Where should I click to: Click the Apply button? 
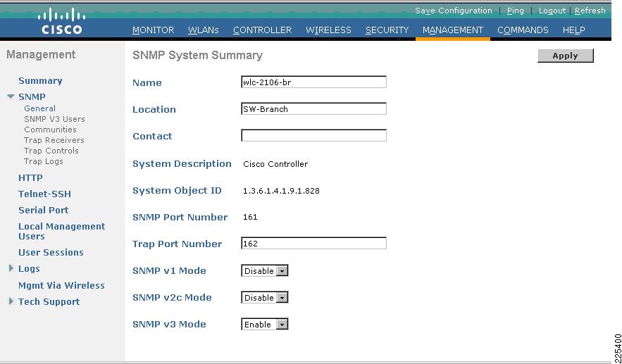[565, 56]
